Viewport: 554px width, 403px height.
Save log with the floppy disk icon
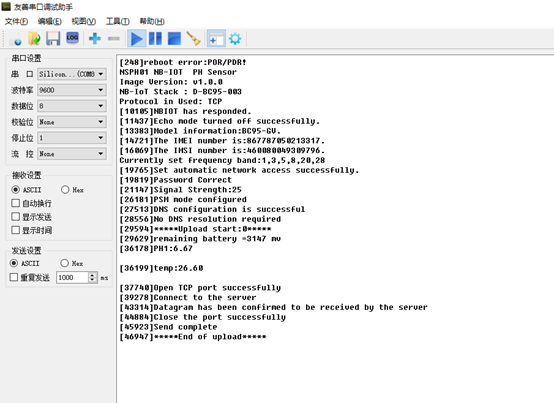53,38
